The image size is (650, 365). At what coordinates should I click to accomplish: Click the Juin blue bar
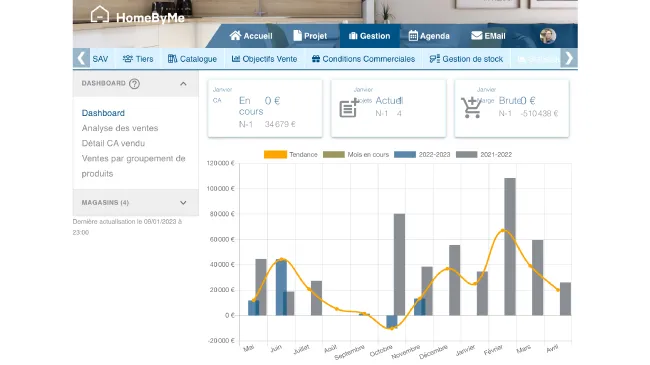pos(281,287)
